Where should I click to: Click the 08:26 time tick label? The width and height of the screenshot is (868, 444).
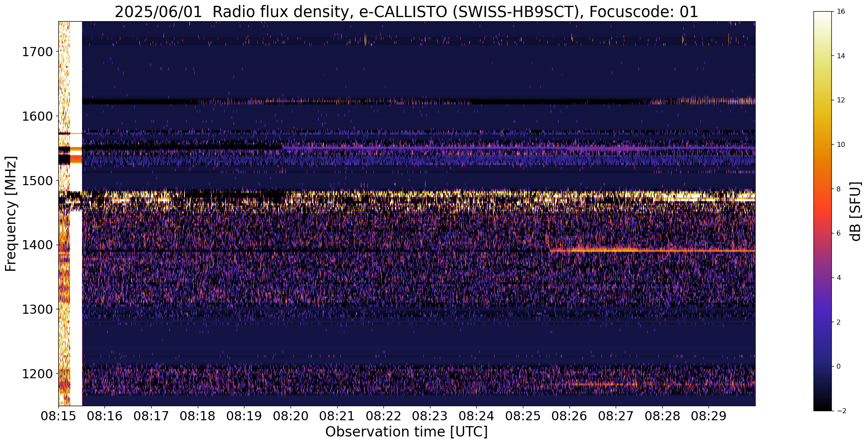[x=570, y=416]
